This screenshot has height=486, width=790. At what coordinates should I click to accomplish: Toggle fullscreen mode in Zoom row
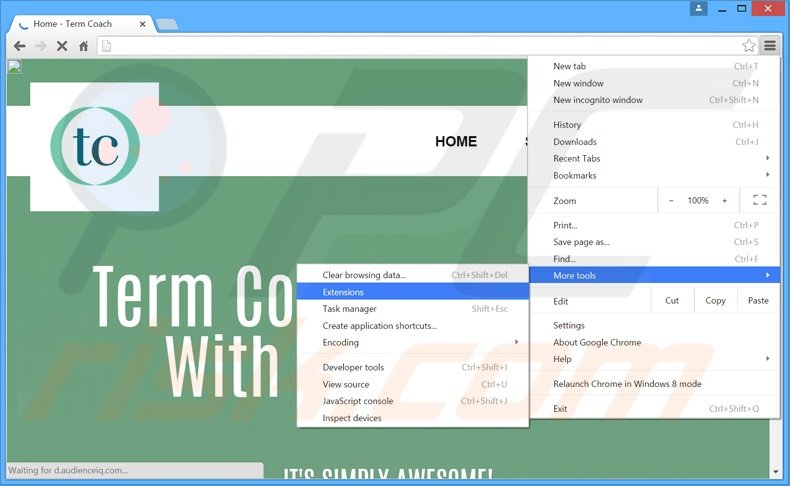pyautogui.click(x=760, y=200)
